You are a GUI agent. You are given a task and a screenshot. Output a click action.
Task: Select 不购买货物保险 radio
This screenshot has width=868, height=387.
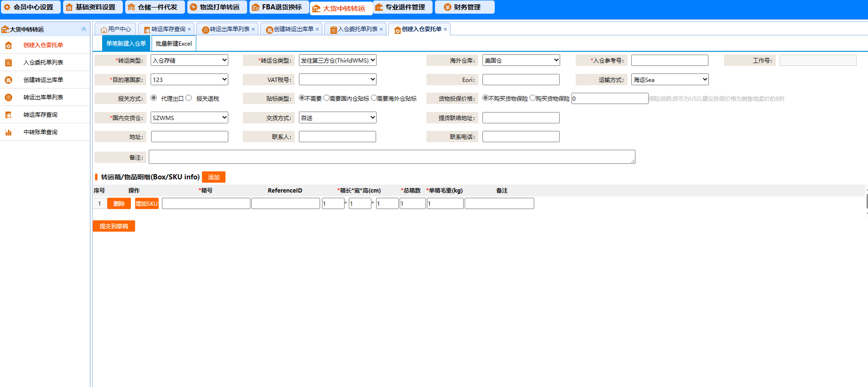[485, 98]
